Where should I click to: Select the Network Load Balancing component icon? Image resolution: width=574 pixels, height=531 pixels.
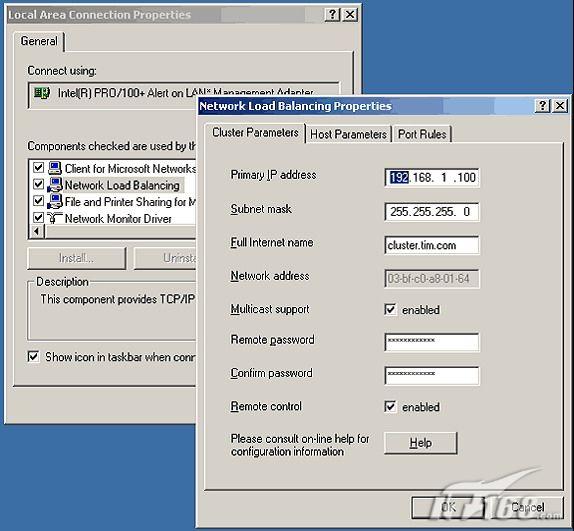pos(55,185)
